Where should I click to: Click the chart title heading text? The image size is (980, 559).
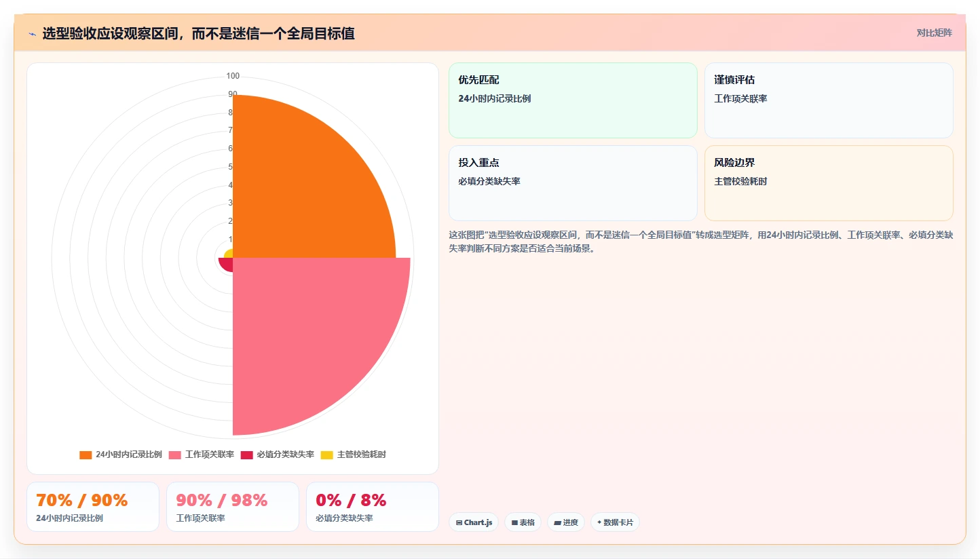pos(198,33)
